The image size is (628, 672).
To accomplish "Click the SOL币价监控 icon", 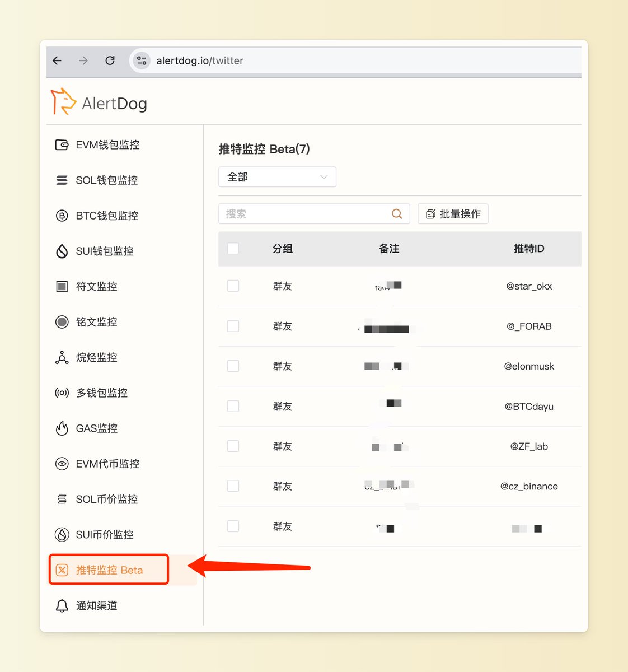I will (62, 499).
